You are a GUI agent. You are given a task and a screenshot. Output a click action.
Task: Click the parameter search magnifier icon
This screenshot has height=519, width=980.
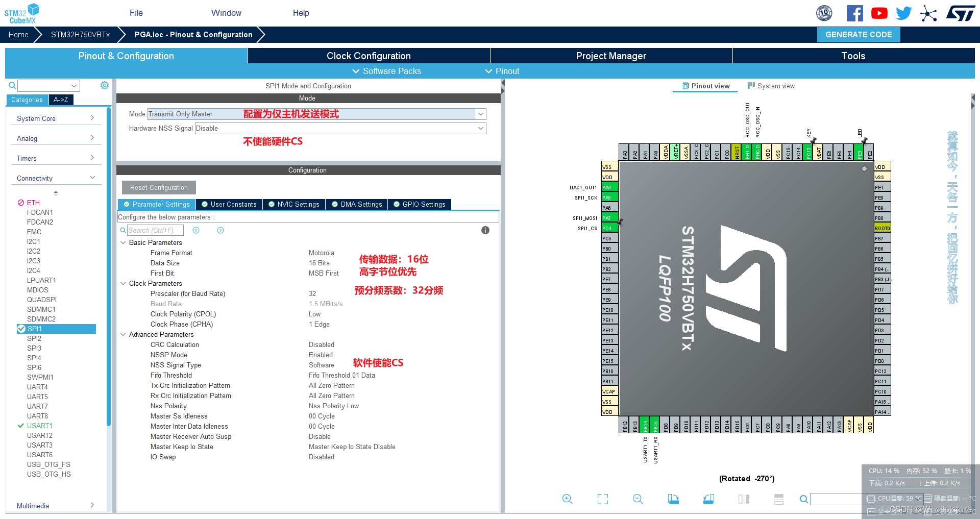point(123,230)
